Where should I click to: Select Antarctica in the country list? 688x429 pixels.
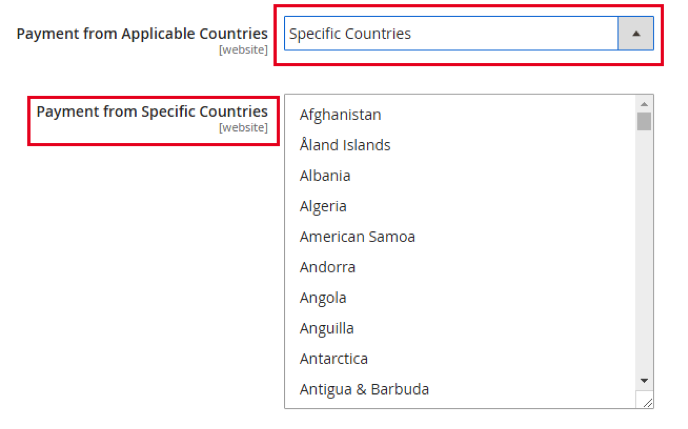tap(333, 358)
